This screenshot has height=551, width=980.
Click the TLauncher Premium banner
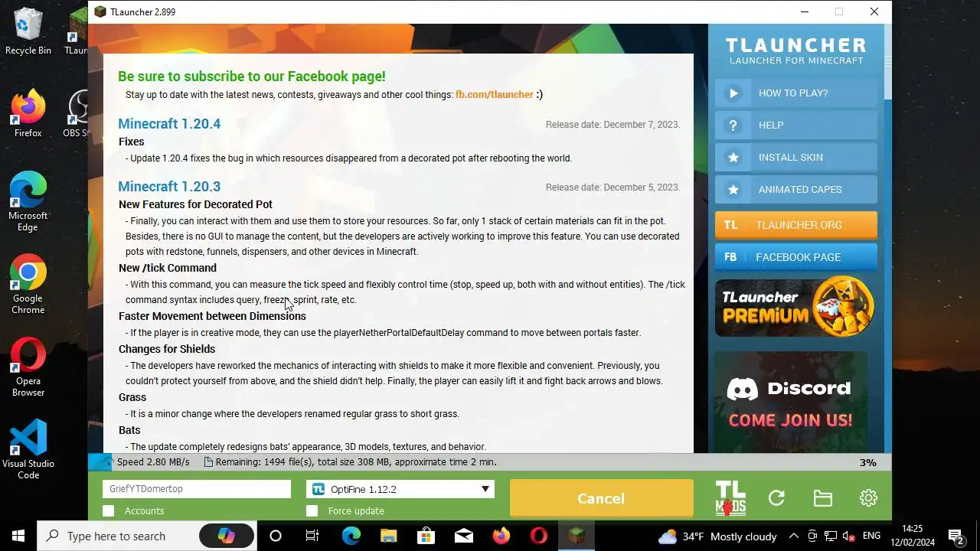[795, 307]
